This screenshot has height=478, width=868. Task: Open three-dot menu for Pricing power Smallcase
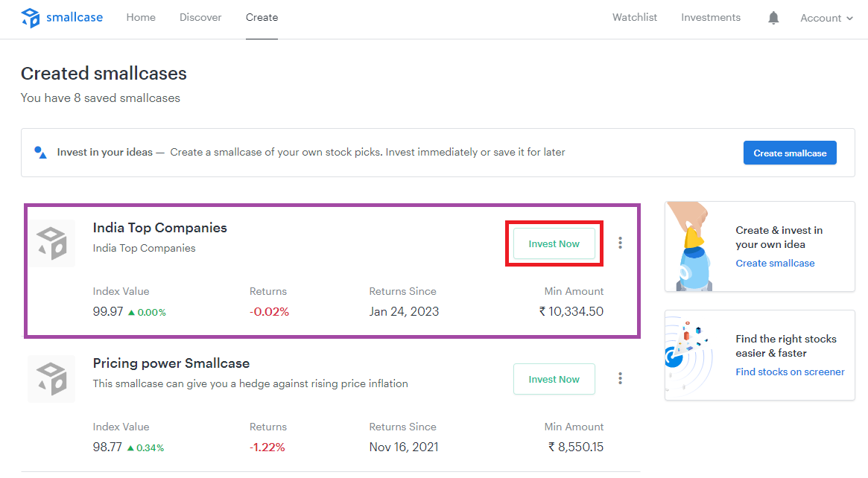pos(620,378)
